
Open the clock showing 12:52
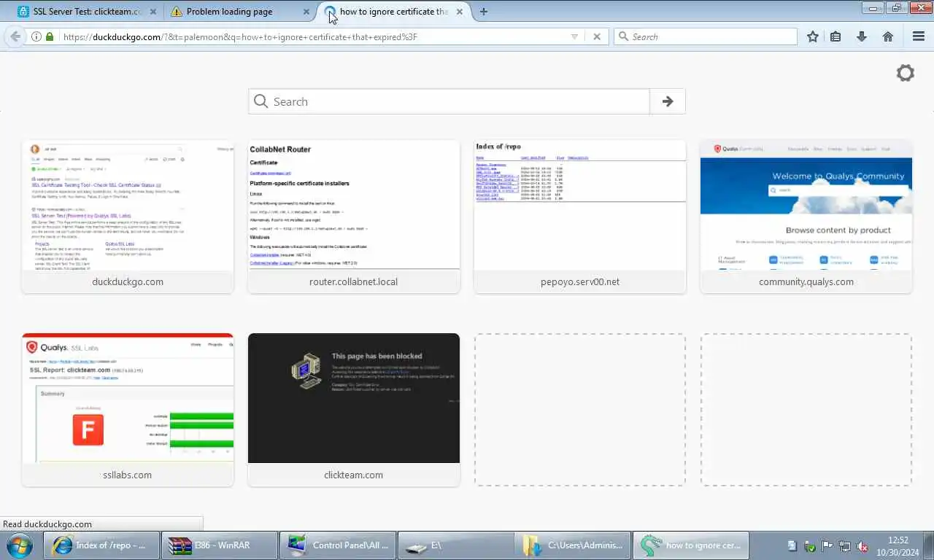898,545
